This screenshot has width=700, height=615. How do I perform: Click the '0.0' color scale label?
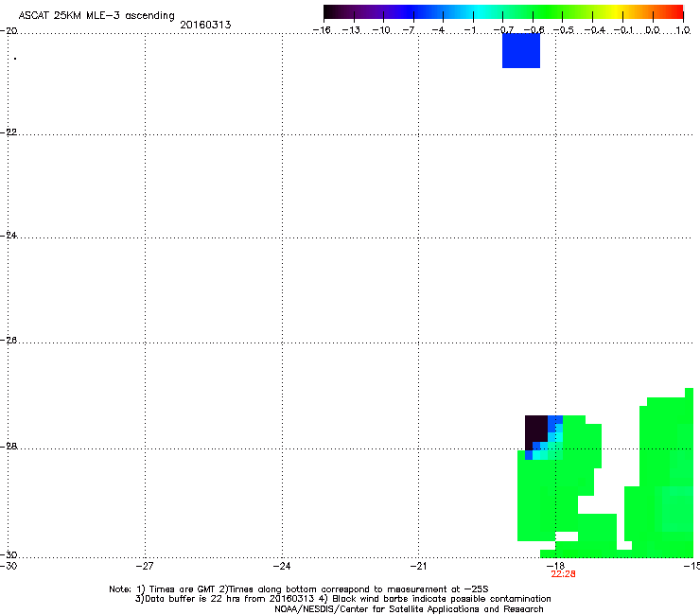[653, 30]
